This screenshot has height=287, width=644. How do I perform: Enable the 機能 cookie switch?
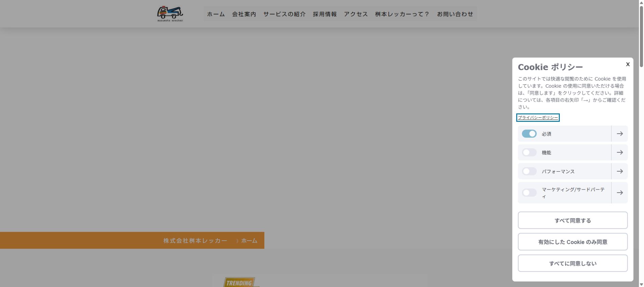click(x=529, y=153)
